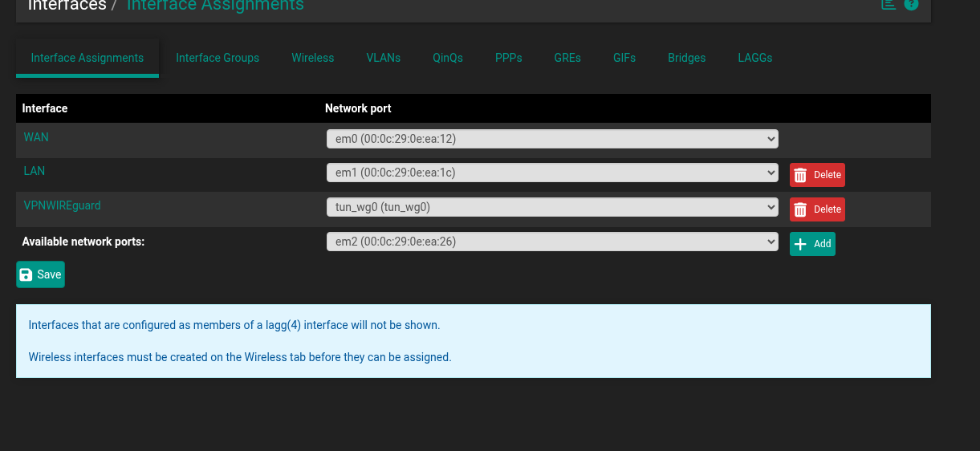The height and width of the screenshot is (451, 980).
Task: Expand the WAN network port dropdown
Action: click(552, 139)
